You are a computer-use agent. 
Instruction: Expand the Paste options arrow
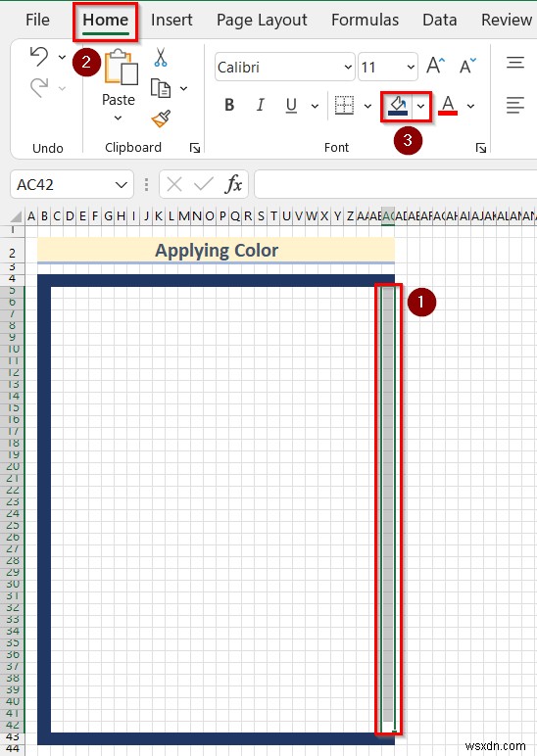pyautogui.click(x=119, y=118)
